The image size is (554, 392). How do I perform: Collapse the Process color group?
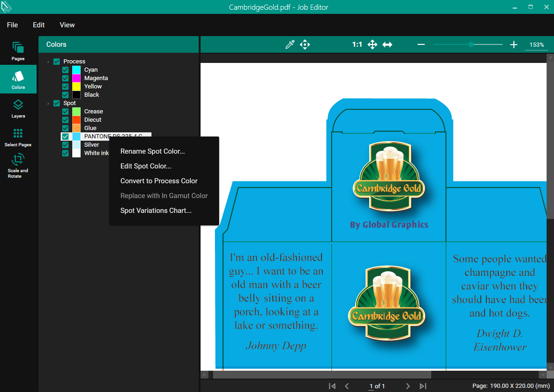(48, 62)
